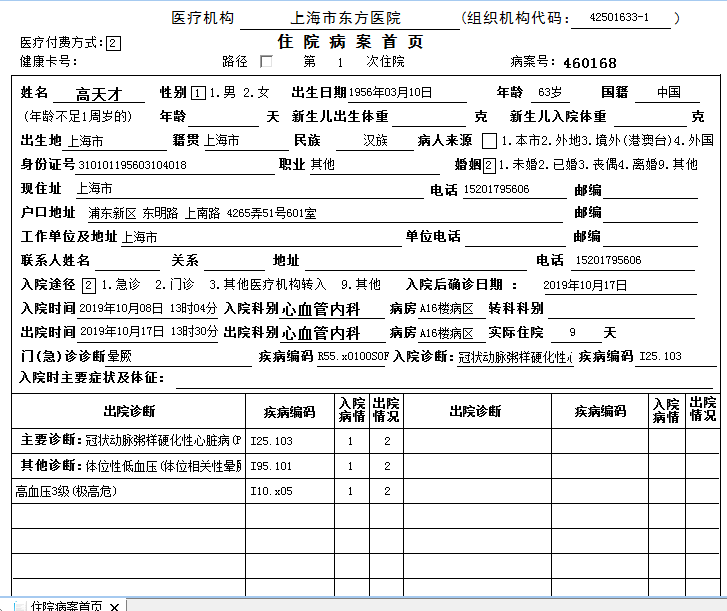Click the 出生地 field showing 上海市
Screen dimensions: 727x611
click(x=116, y=141)
